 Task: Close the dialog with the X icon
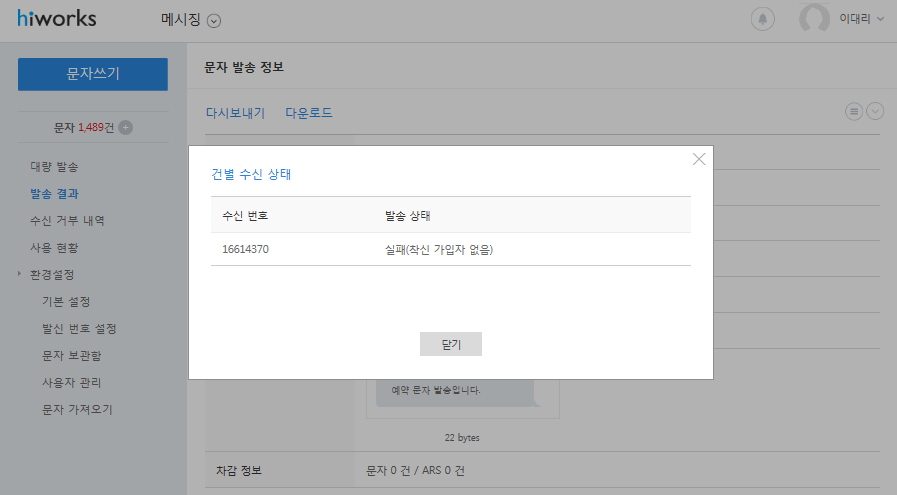tap(699, 159)
